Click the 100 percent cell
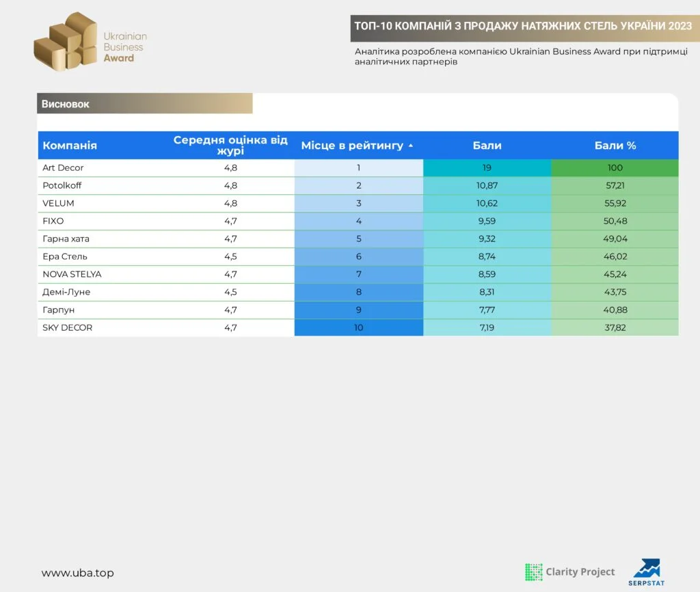The height and width of the screenshot is (592, 700). [x=615, y=168]
